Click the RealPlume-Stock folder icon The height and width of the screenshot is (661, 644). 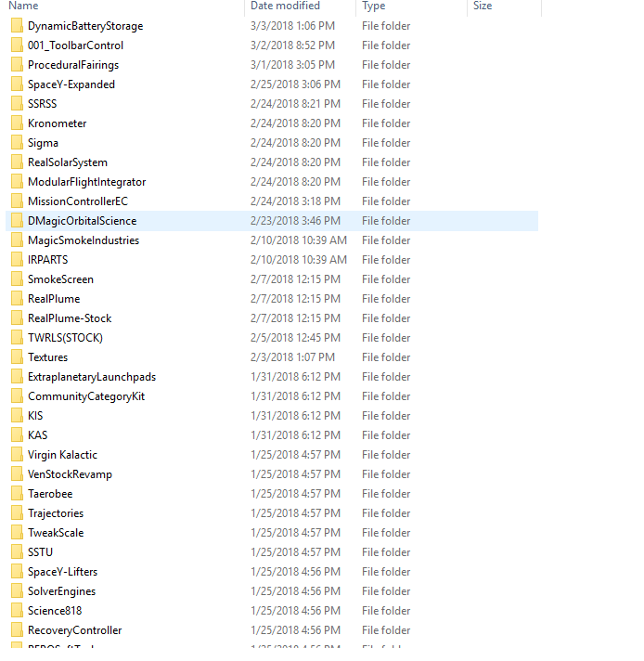pyautogui.click(x=17, y=318)
